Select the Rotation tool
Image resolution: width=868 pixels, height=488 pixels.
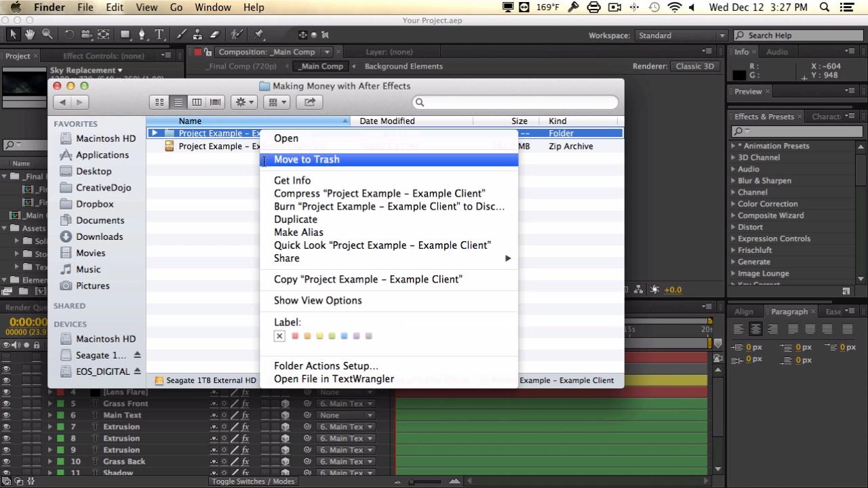coord(70,35)
